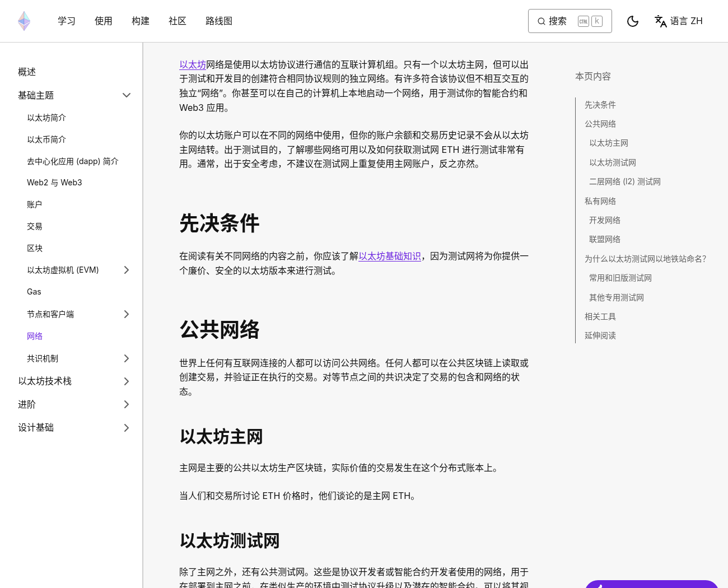Toggle dark mode moon icon
728x588 pixels.
tap(633, 21)
